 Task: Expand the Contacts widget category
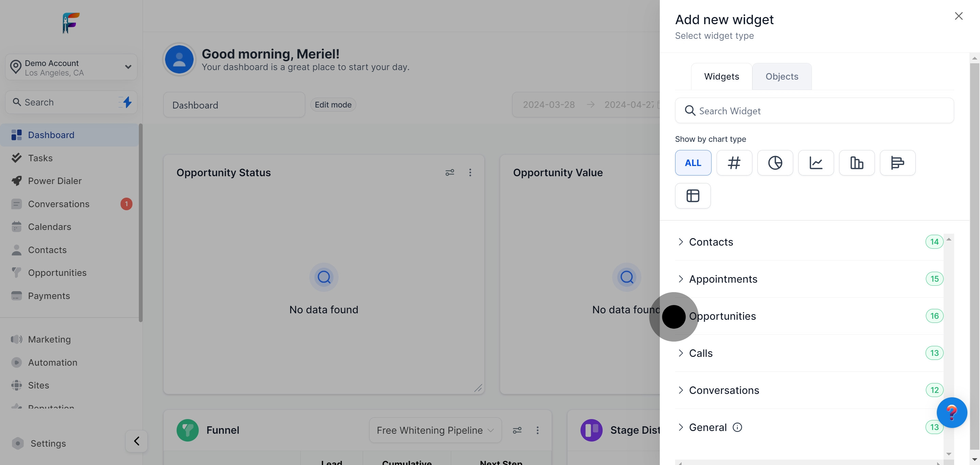710,242
